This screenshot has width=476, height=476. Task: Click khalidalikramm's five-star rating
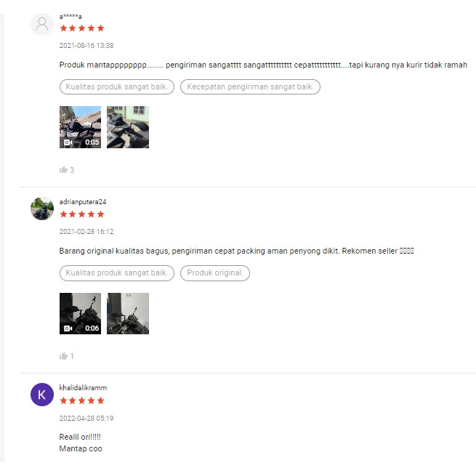82,400
